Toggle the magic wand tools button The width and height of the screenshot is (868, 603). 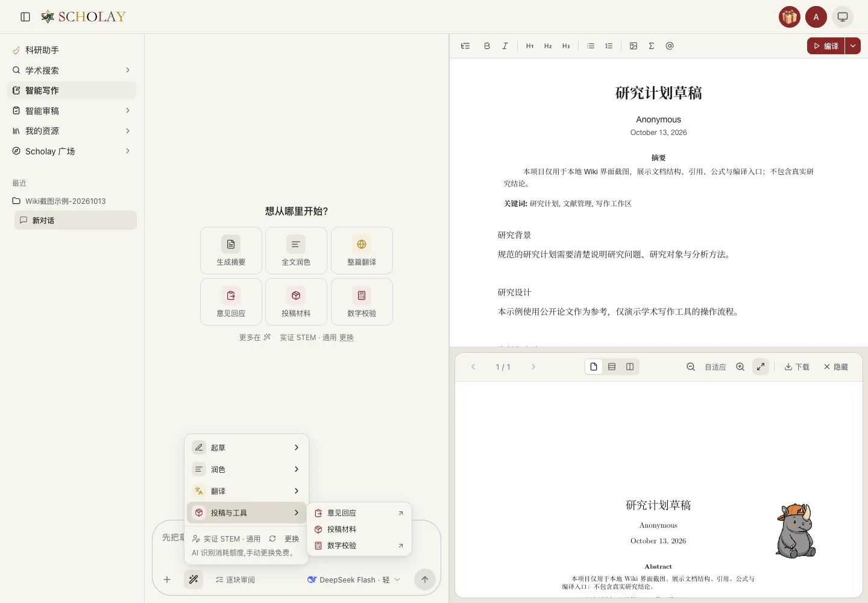coord(193,579)
